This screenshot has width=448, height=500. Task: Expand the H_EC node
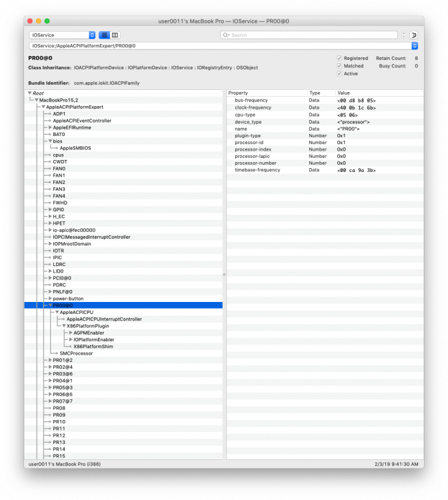(x=50, y=216)
